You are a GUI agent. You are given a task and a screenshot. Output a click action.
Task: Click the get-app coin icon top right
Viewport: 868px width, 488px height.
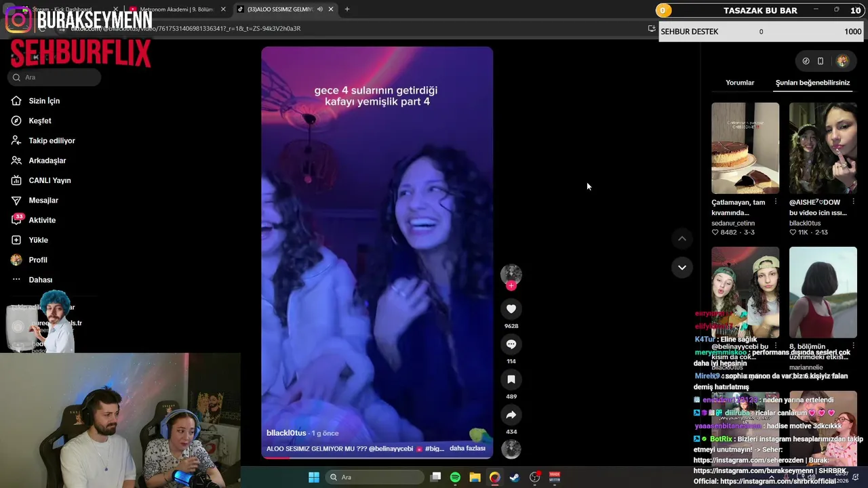click(x=806, y=61)
